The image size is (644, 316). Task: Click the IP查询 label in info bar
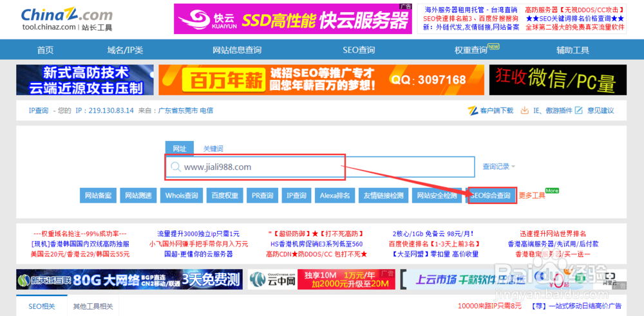point(39,111)
